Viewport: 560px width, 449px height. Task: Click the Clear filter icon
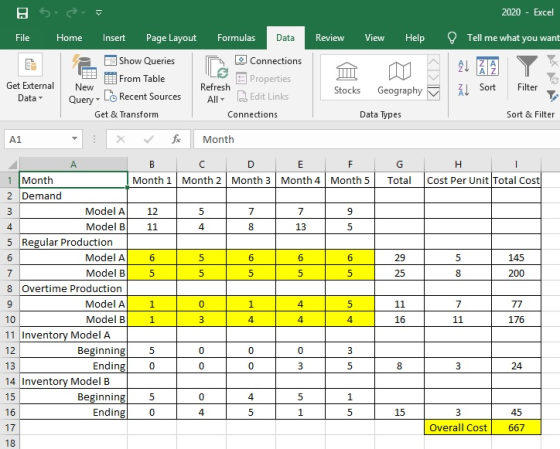[552, 61]
